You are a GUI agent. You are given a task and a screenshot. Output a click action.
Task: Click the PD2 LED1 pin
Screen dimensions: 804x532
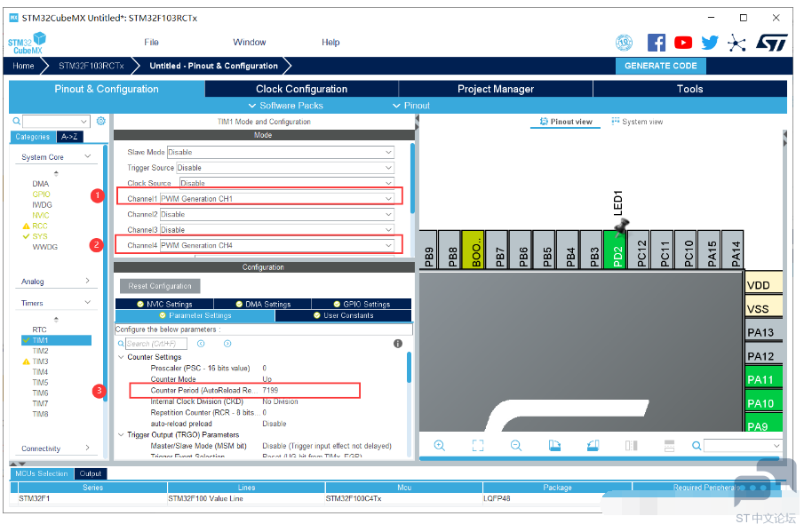click(x=617, y=250)
